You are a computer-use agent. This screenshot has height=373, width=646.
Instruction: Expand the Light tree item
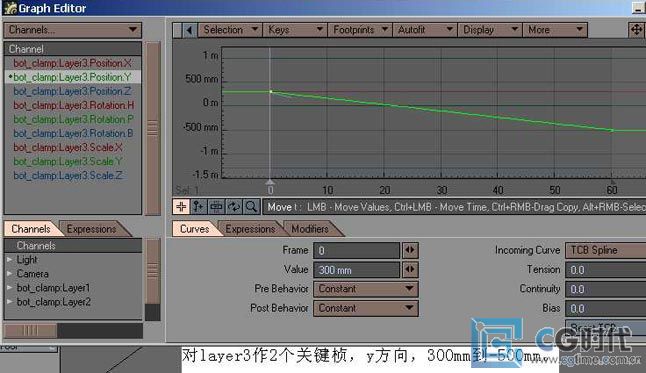(x=9, y=260)
